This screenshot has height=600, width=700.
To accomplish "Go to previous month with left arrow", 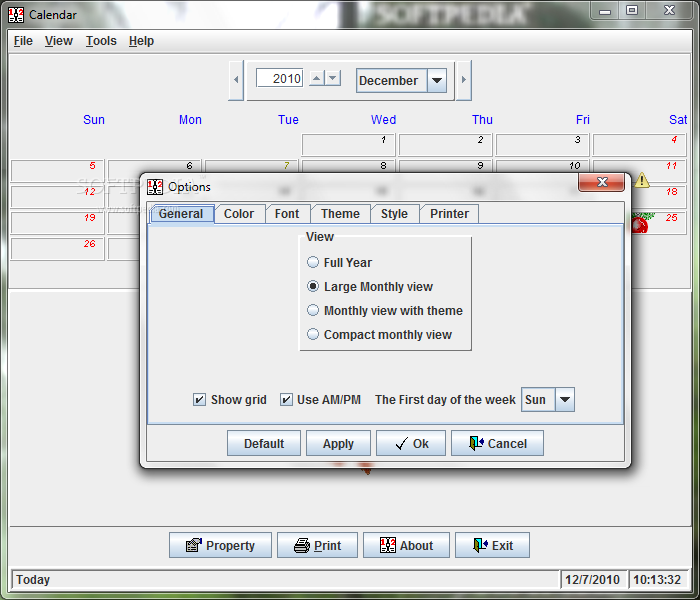I will [236, 80].
